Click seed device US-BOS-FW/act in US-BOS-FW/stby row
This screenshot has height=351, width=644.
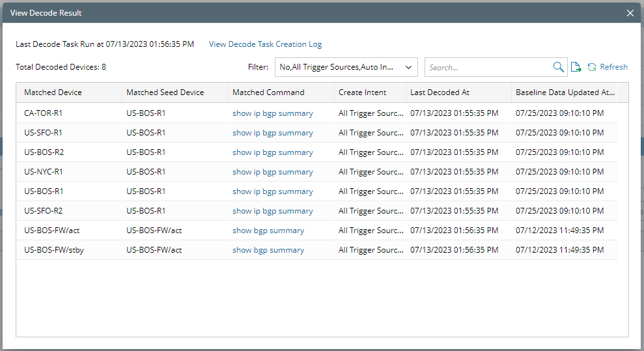tap(154, 250)
